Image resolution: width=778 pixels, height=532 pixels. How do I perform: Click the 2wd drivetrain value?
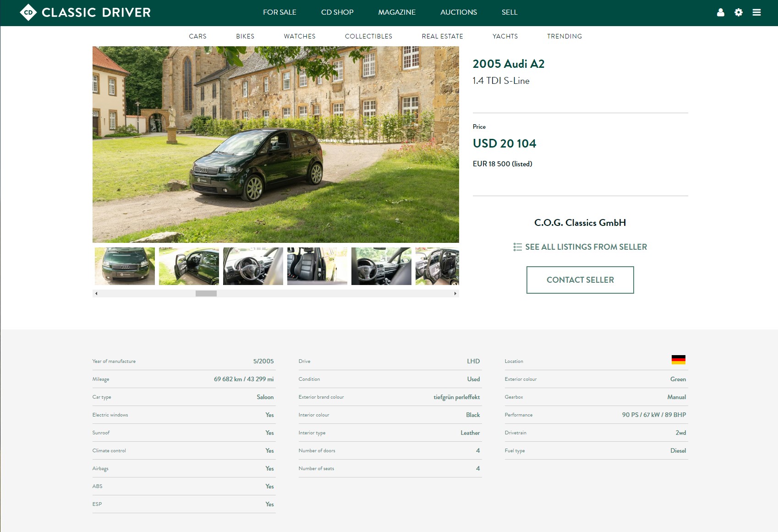(x=681, y=433)
